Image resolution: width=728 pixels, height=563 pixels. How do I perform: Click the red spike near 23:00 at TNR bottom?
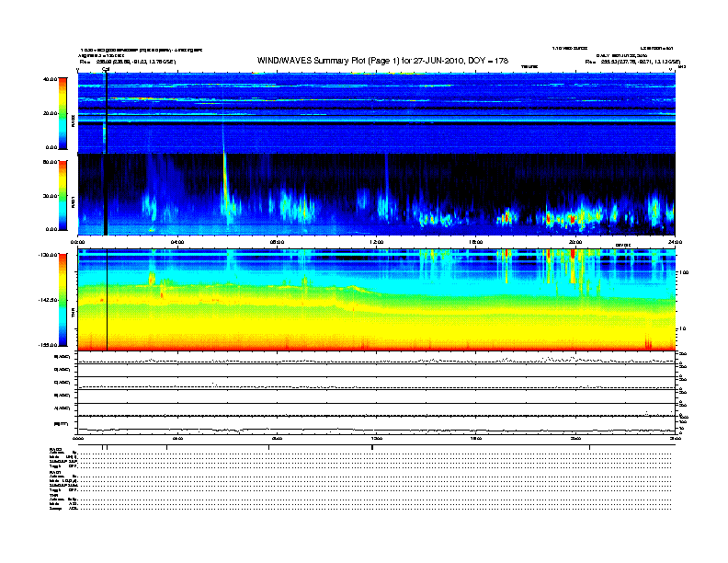(x=648, y=344)
